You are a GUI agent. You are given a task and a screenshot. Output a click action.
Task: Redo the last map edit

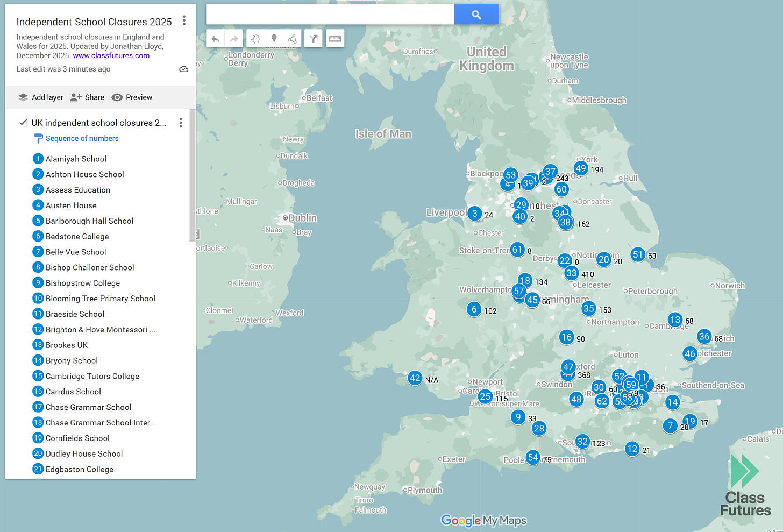click(234, 38)
